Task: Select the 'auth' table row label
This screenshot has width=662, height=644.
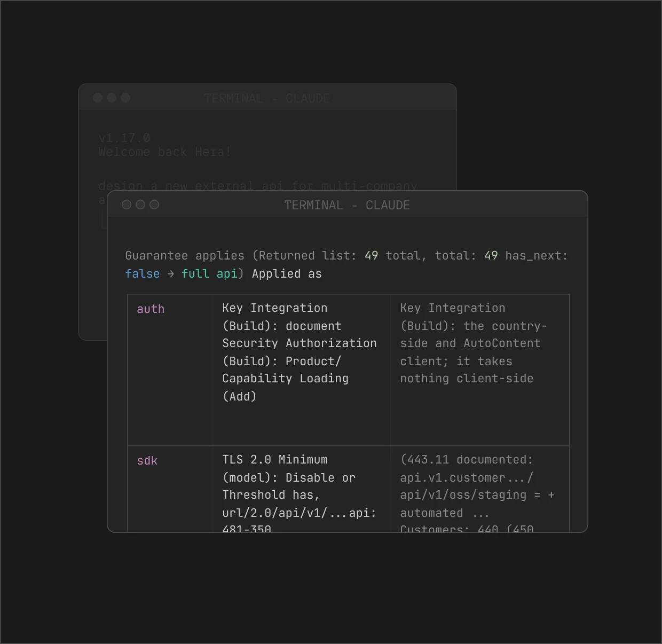Action: (x=151, y=309)
